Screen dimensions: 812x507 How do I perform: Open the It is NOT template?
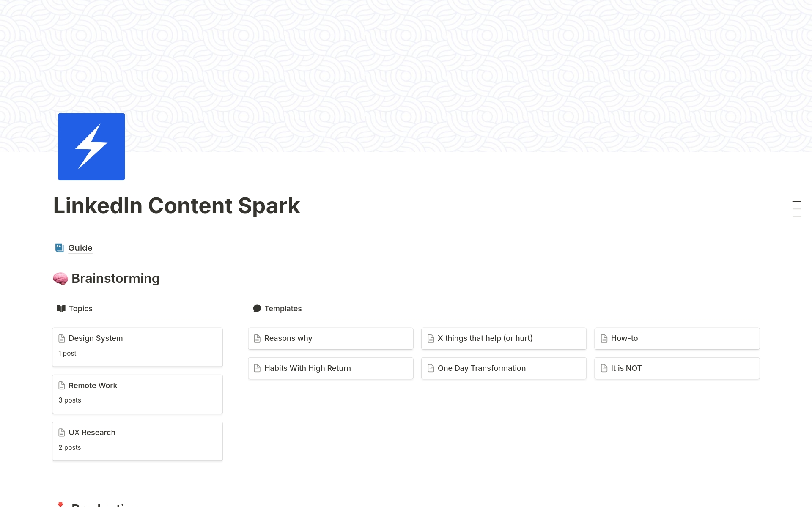(626, 368)
